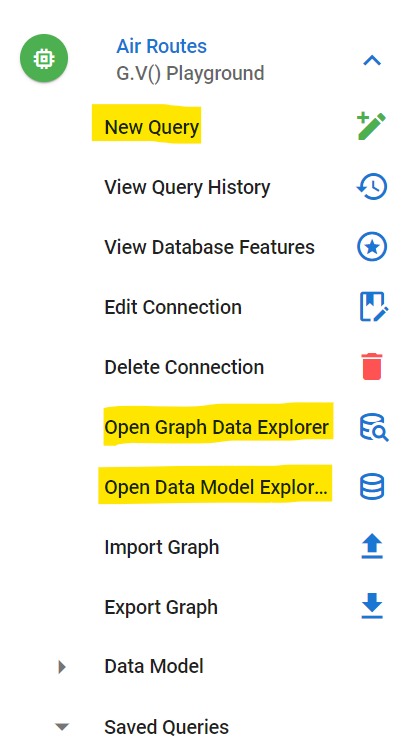This screenshot has width=414, height=756.
Task: Click the star database features icon
Action: tap(372, 246)
